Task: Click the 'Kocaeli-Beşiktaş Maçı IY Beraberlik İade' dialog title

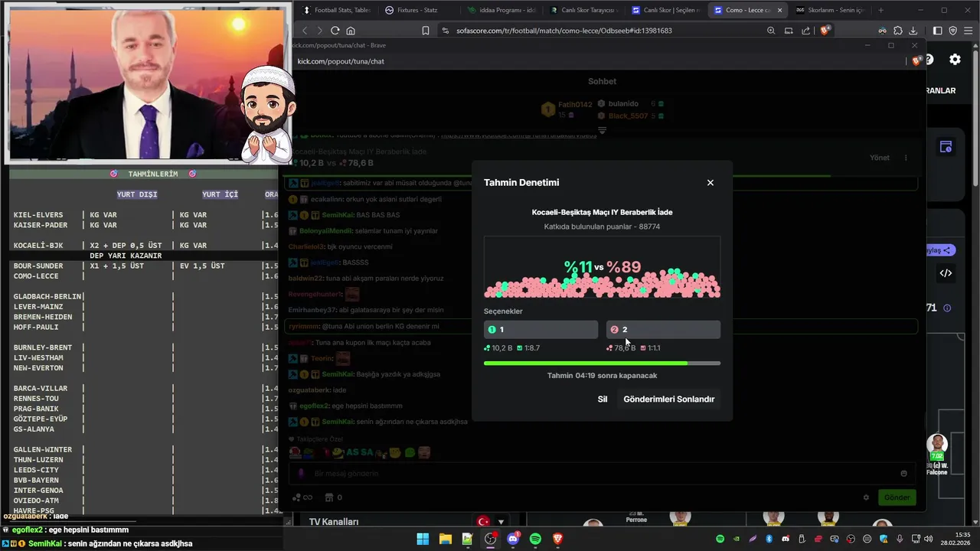Action: pos(602,212)
